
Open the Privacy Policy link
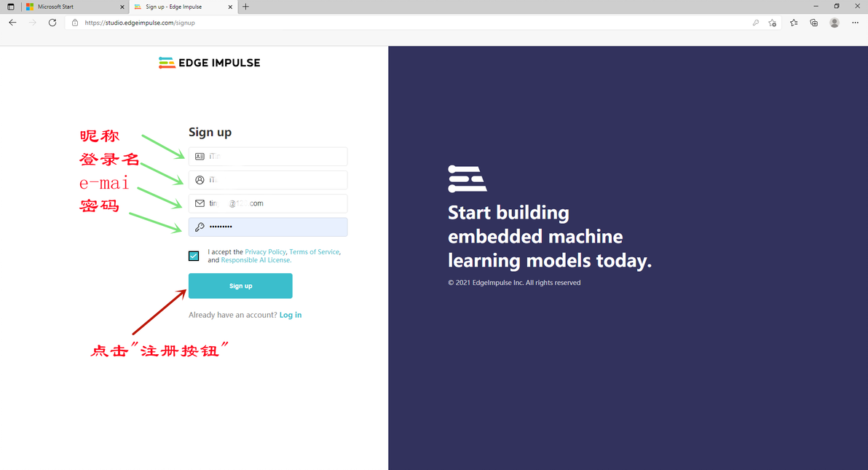point(265,251)
